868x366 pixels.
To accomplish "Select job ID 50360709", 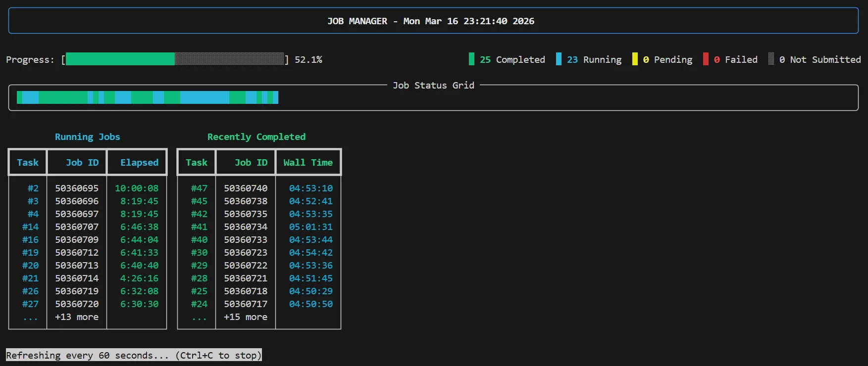I will point(77,240).
